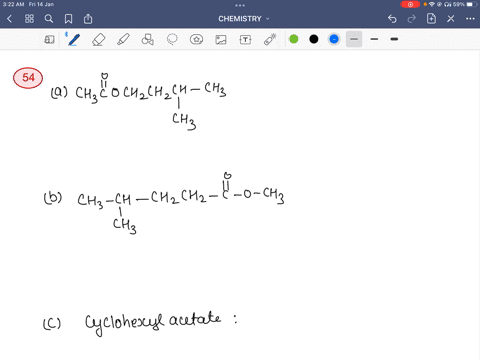
Task: Activate the laser pointer tool
Action: point(270,39)
